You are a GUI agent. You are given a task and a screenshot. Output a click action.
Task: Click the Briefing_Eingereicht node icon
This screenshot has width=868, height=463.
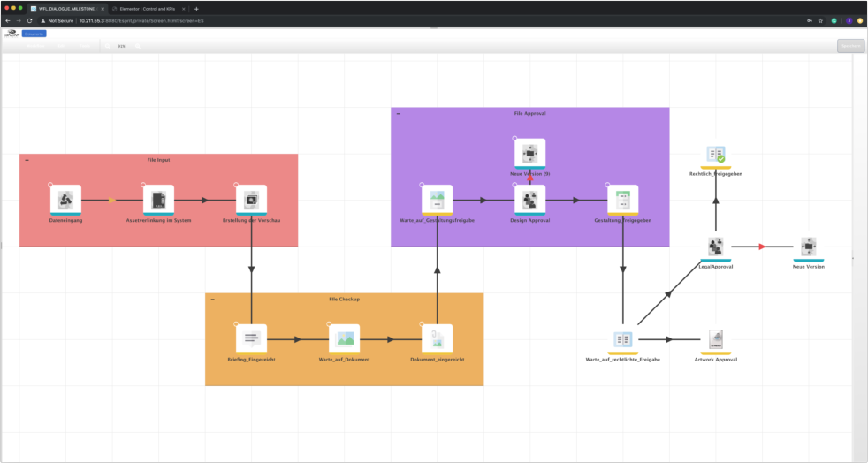251,338
